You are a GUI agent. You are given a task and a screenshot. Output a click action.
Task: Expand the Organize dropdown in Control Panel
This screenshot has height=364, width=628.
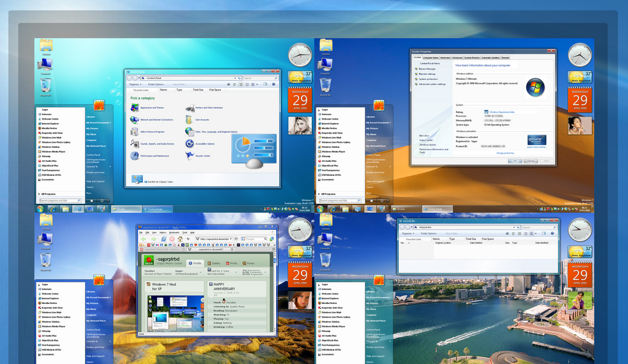point(135,84)
